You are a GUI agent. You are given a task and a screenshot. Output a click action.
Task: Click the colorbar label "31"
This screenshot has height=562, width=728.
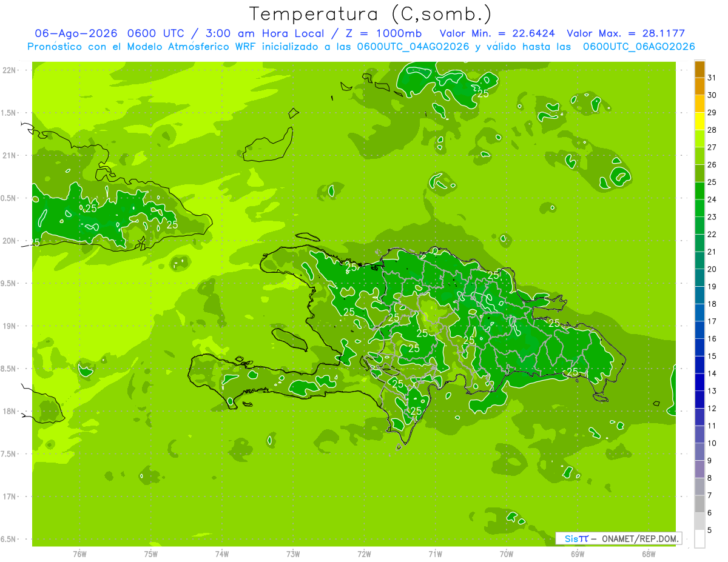(x=712, y=78)
